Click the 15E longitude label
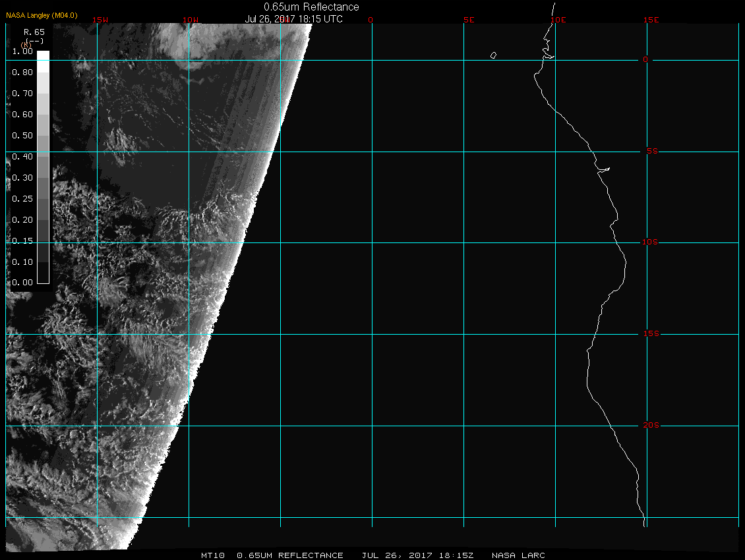 [x=651, y=20]
